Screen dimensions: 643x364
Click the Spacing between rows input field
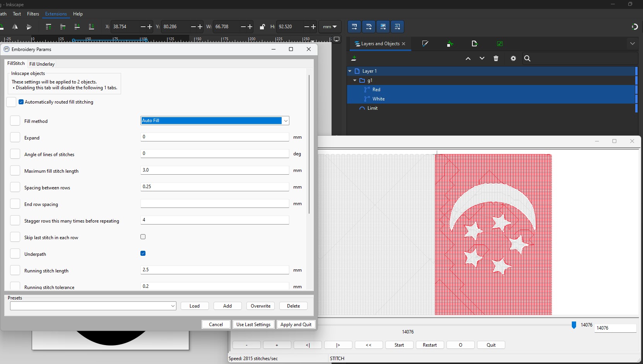coord(215,187)
